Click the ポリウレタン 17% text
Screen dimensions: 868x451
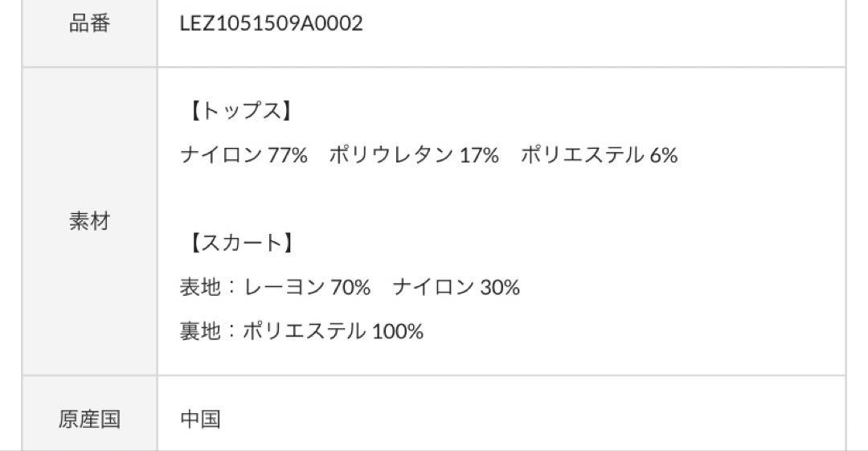[414, 154]
